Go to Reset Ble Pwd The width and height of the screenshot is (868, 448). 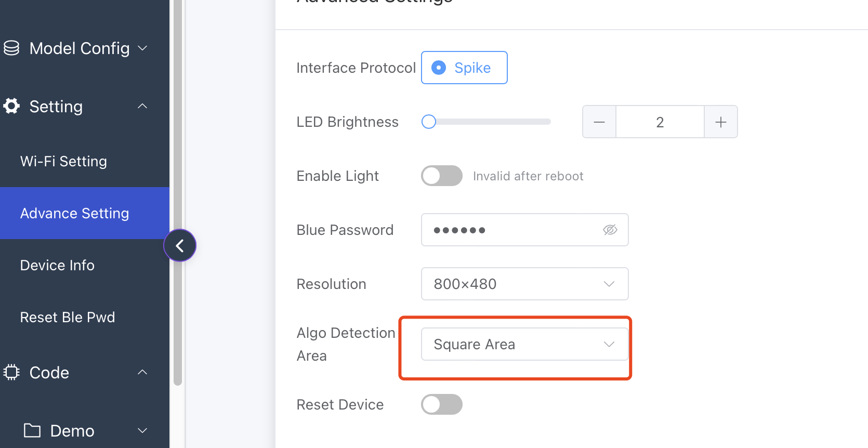(x=68, y=317)
